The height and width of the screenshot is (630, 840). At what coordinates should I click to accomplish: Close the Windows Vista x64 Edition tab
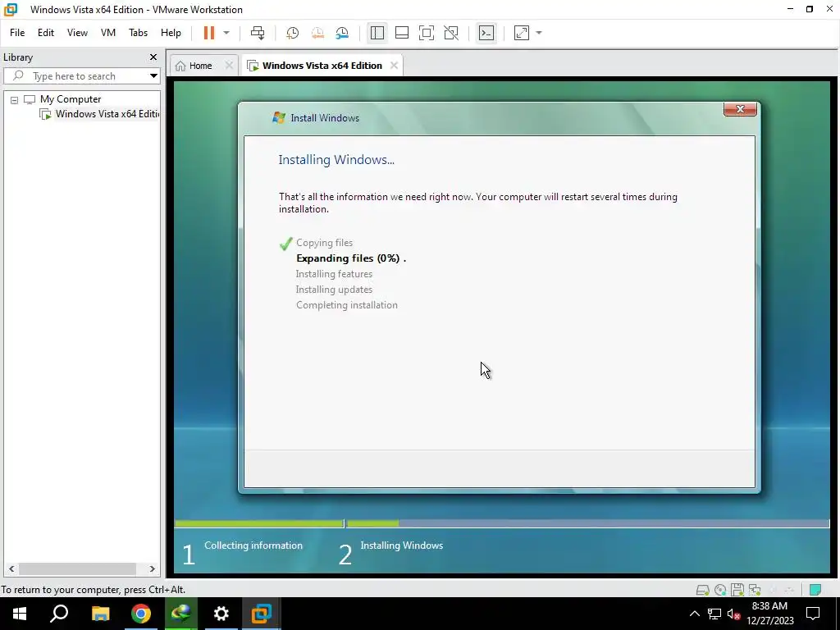point(394,66)
